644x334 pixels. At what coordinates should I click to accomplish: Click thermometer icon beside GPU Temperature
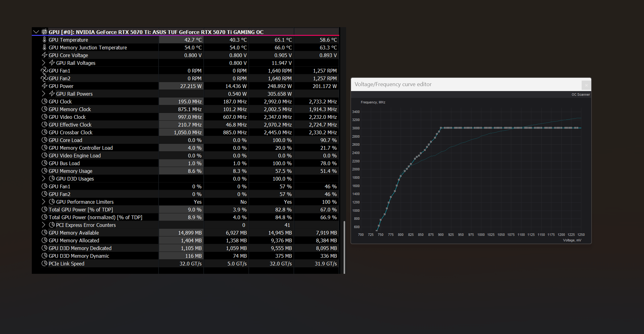pyautogui.click(x=44, y=40)
